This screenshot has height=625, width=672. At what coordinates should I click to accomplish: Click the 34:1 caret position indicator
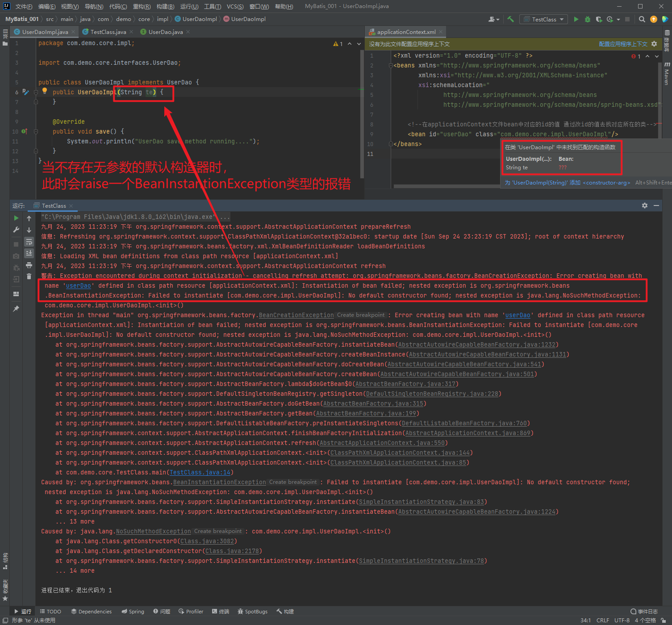(586, 620)
